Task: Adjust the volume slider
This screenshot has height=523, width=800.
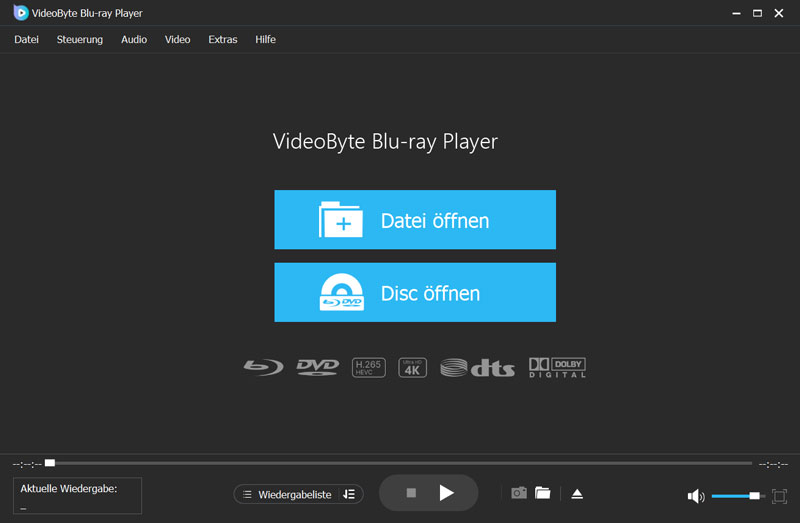Action: (735, 496)
